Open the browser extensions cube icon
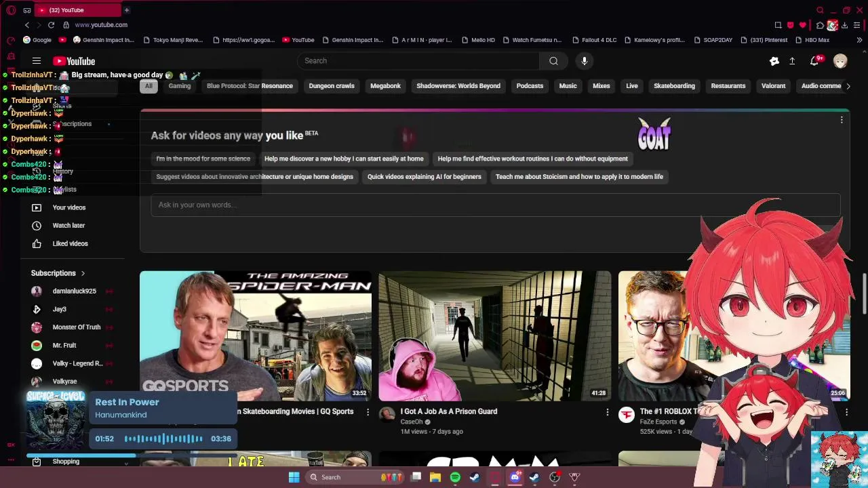The image size is (868, 488). pyautogui.click(x=820, y=25)
